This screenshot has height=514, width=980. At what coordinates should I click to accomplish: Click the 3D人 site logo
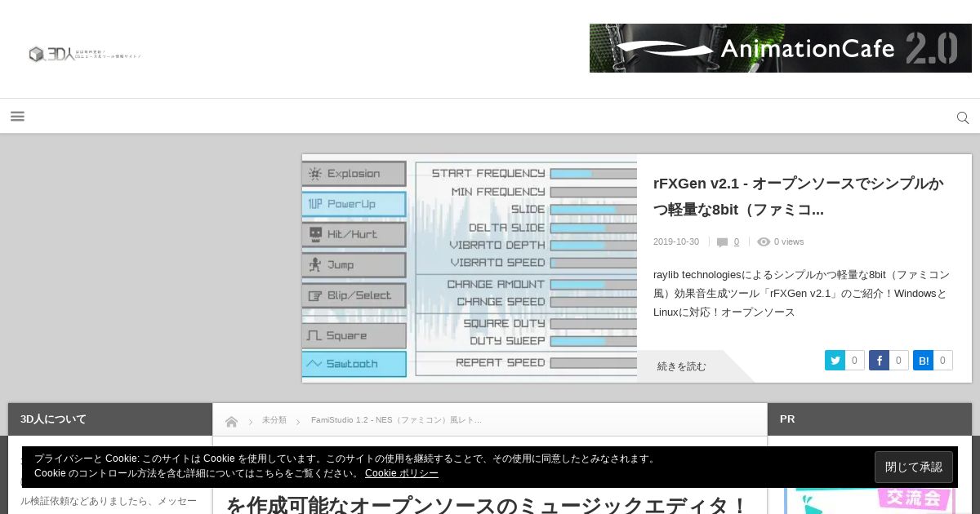[x=86, y=55]
